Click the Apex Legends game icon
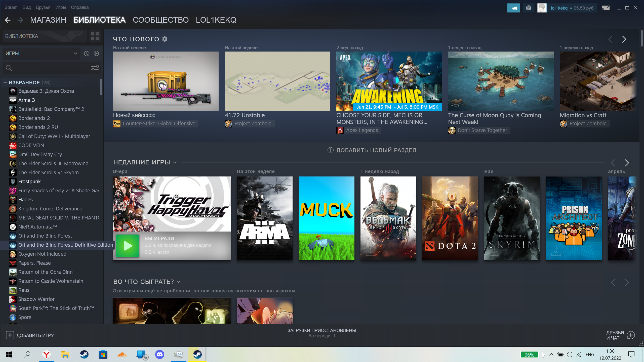 (340, 130)
